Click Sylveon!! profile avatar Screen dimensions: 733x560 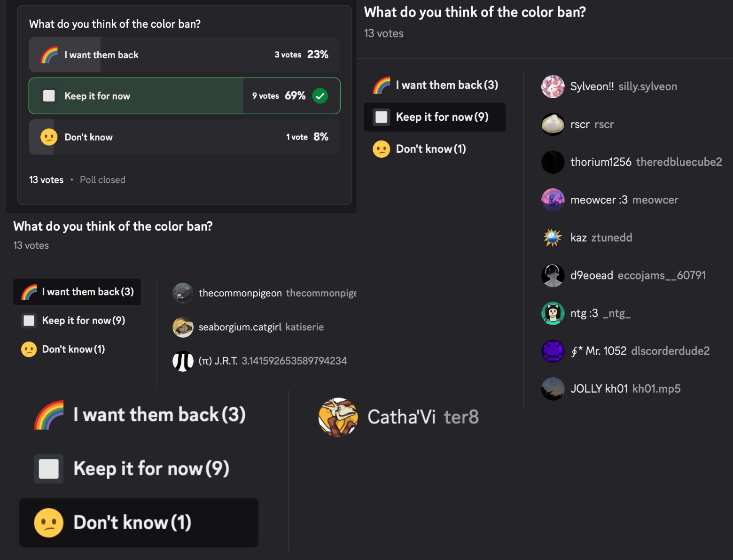point(553,86)
